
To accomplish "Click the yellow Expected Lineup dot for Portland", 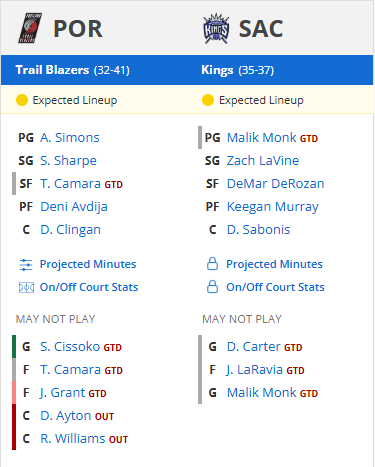I will (x=22, y=100).
